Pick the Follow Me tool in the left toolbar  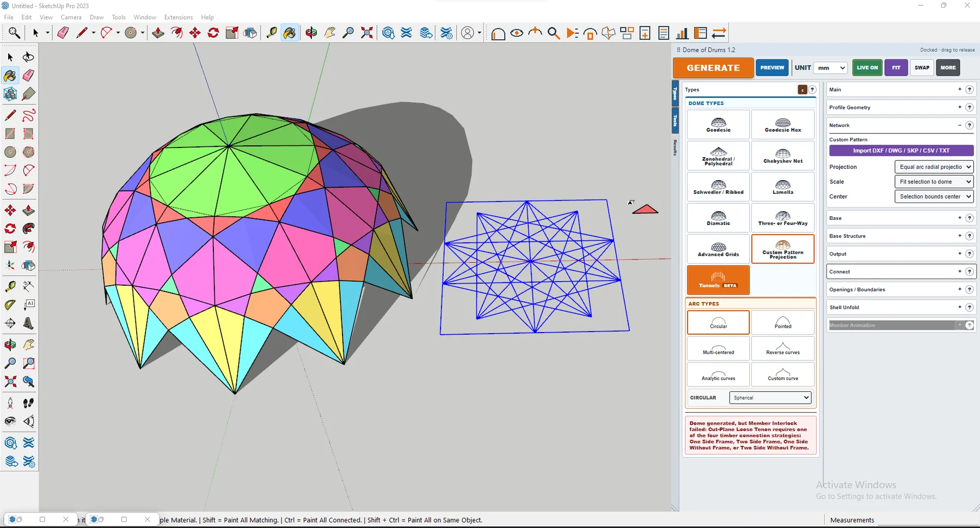pyautogui.click(x=28, y=229)
